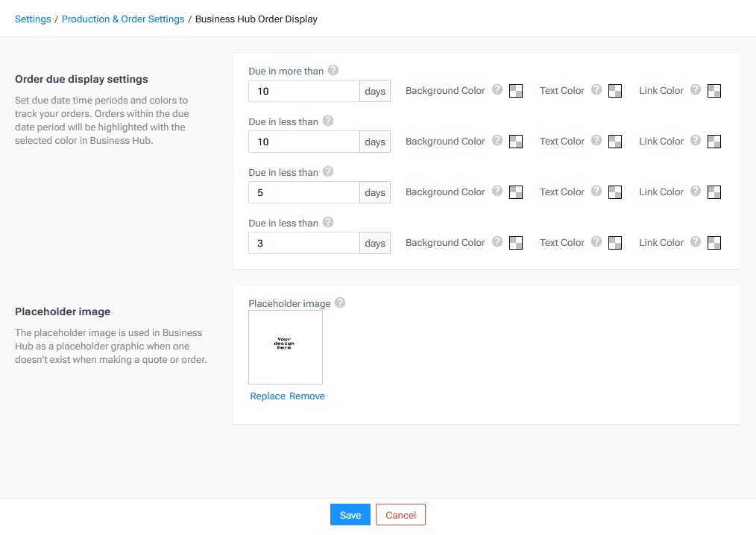Click the help icon beside the third row's Link Color
This screenshot has height=535, width=756.
pos(695,191)
